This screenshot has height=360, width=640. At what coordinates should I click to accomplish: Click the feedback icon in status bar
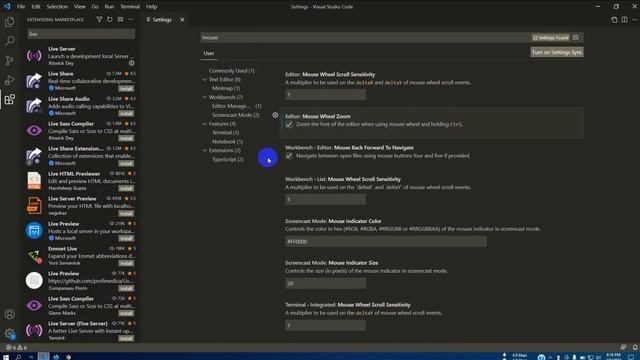pos(623,347)
